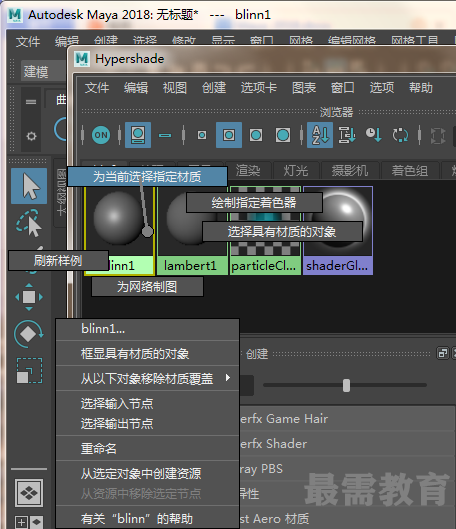Select small swatch size icon
The height and width of the screenshot is (529, 456).
[202, 135]
